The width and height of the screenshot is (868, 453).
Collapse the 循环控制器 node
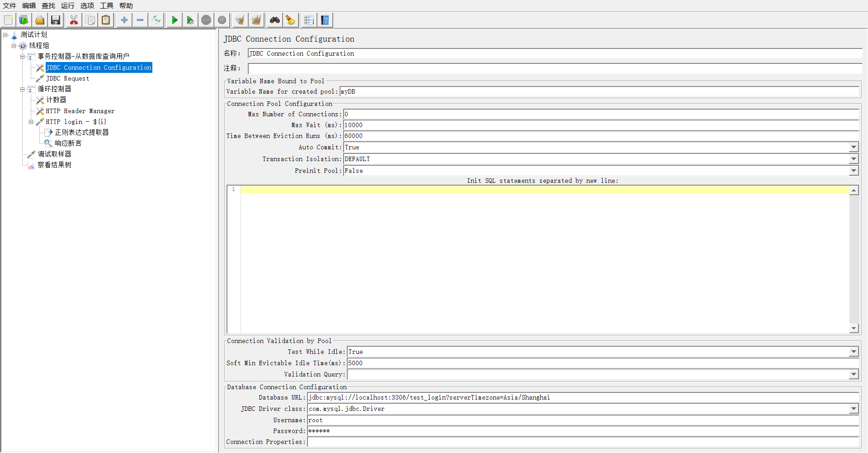(23, 89)
